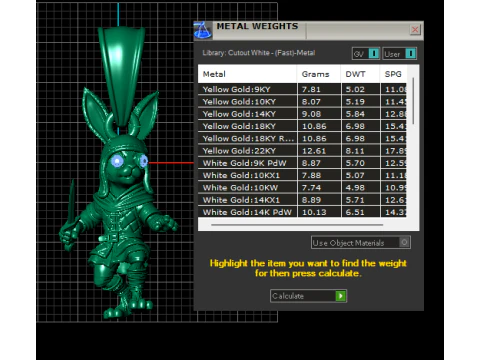This screenshot has height=360, width=480.
Task: Select the Yellow Gold:18KY row
Action: coord(302,126)
